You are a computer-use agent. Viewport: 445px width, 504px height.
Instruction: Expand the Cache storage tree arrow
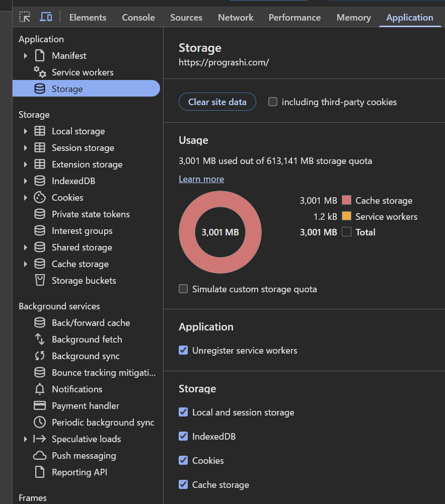pyautogui.click(x=25, y=264)
